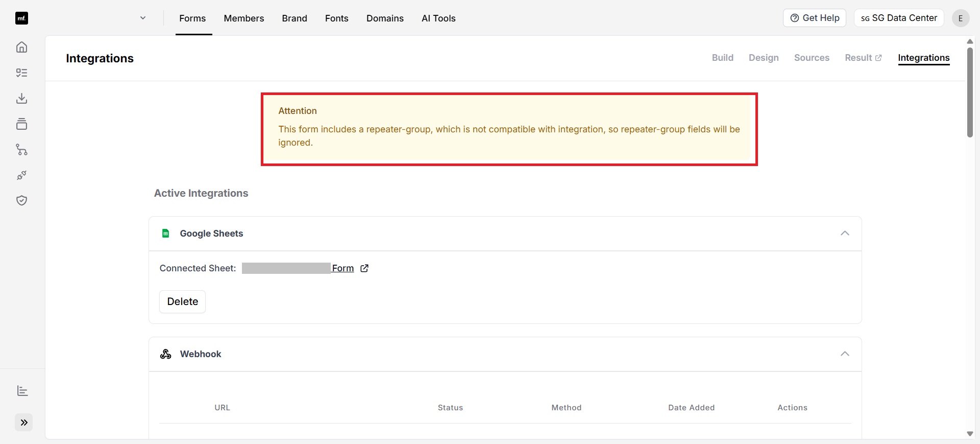
Task: Open the plug connector sidebar icon
Action: point(21,175)
